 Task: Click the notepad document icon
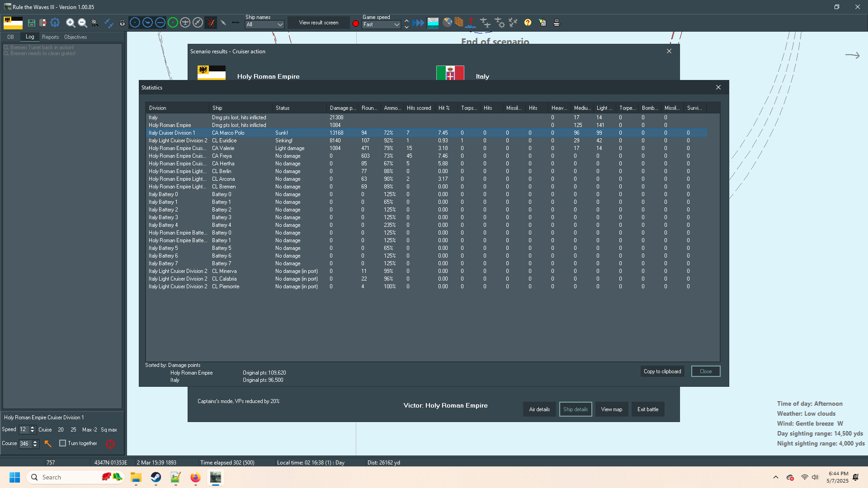542,23
